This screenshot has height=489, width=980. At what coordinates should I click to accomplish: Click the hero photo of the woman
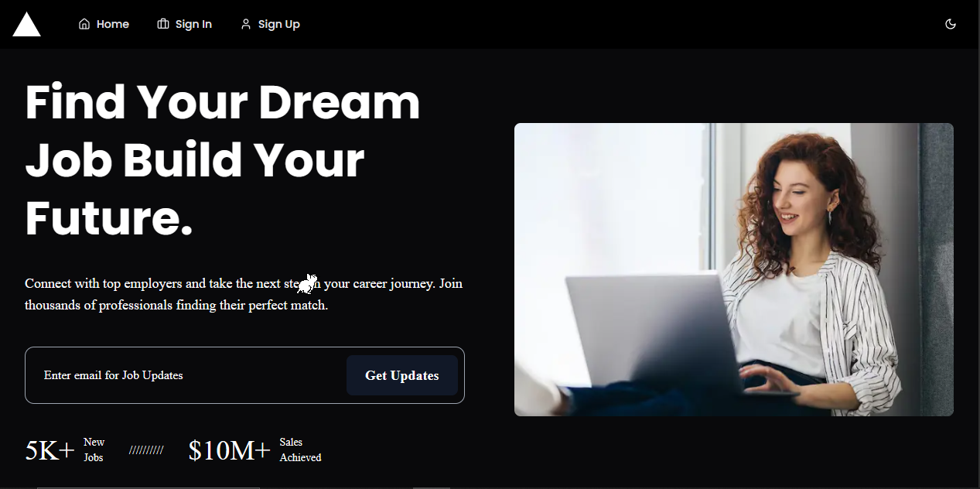[733, 269]
